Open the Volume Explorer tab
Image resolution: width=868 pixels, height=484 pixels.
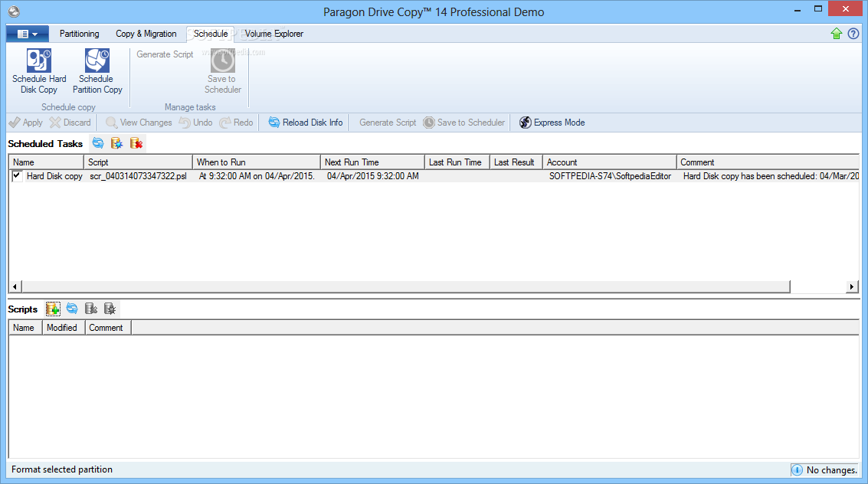coord(274,34)
